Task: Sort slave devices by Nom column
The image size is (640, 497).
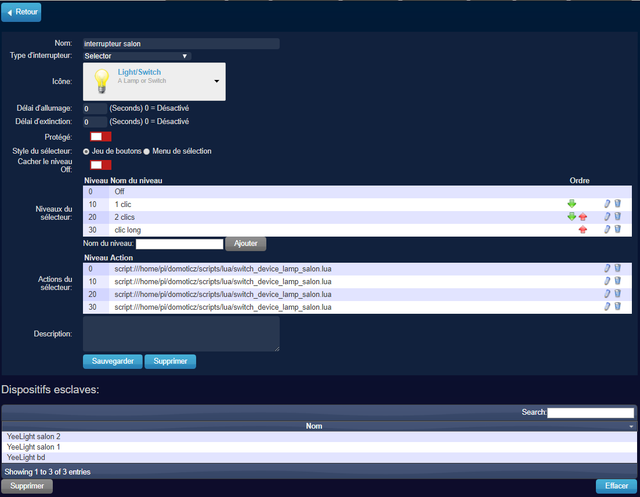Action: (x=319, y=426)
